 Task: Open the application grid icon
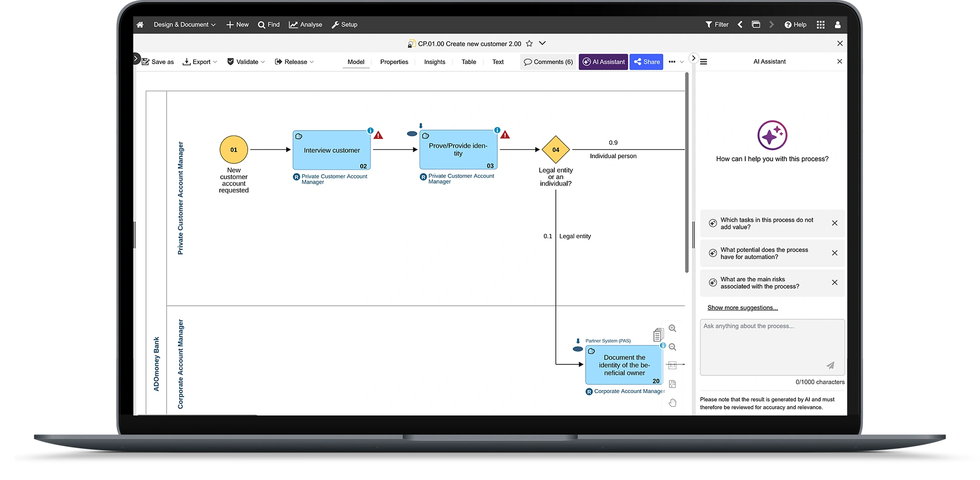pyautogui.click(x=821, y=25)
